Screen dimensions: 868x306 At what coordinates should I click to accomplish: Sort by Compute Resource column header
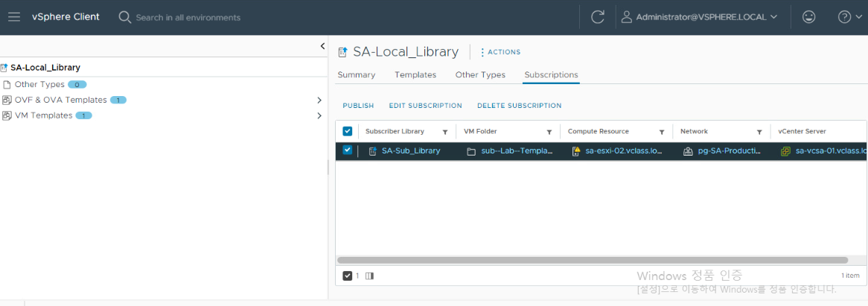point(599,132)
